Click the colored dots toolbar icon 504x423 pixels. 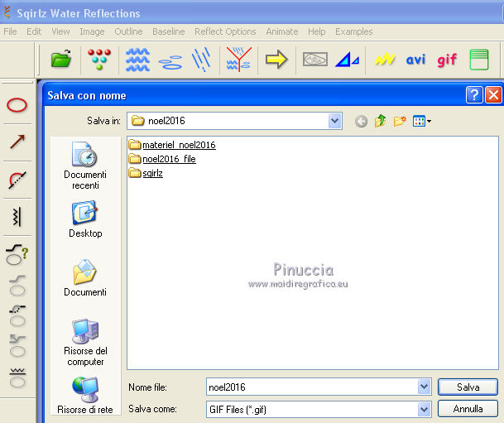(99, 59)
